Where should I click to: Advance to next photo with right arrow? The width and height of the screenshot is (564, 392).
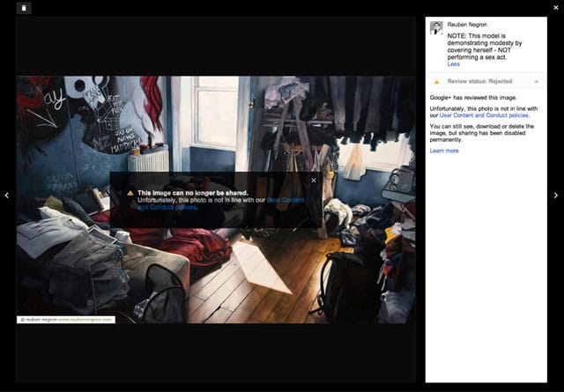point(556,196)
